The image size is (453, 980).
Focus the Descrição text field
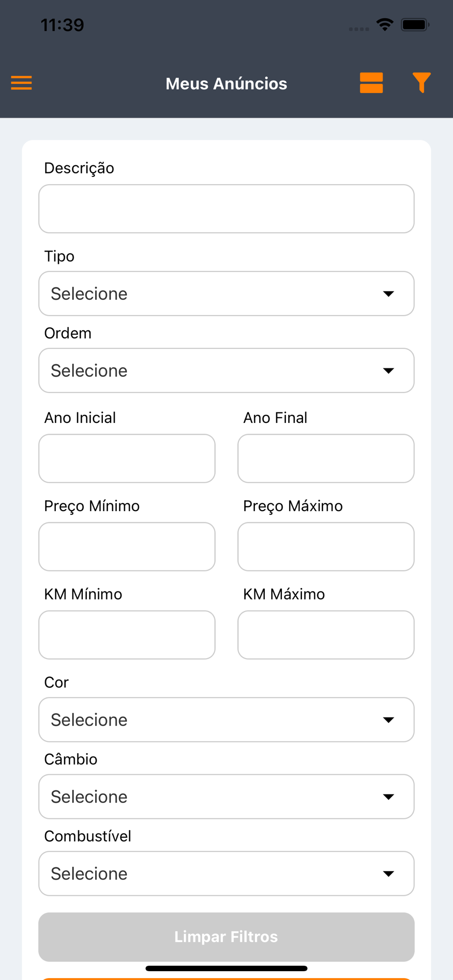(226, 209)
